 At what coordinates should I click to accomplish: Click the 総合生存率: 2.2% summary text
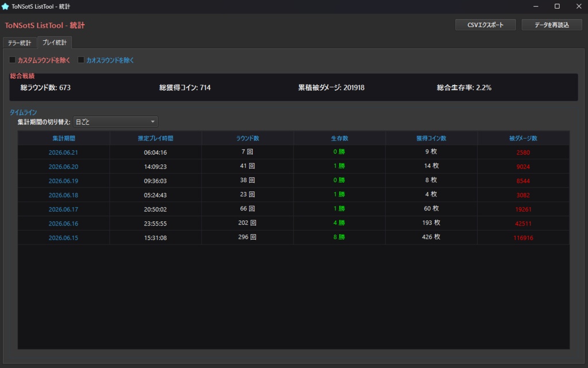(x=464, y=88)
